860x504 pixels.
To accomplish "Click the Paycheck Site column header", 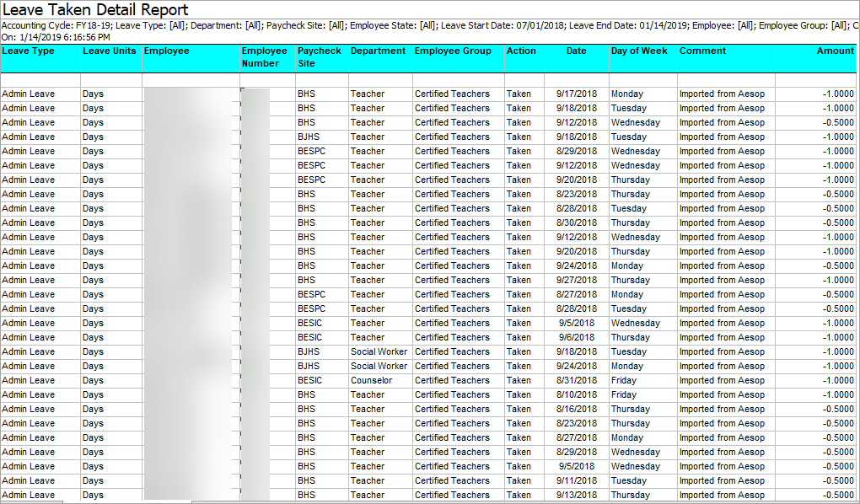I will pyautogui.click(x=321, y=57).
